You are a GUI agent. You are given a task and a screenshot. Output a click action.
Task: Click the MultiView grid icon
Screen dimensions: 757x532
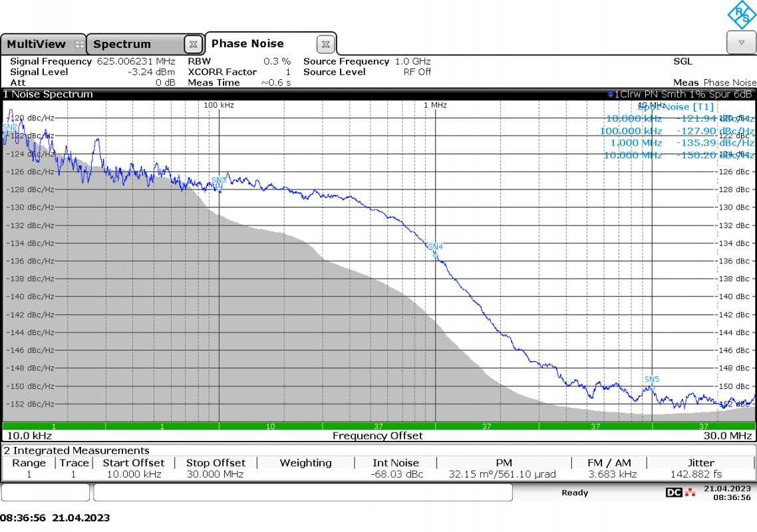click(x=80, y=45)
